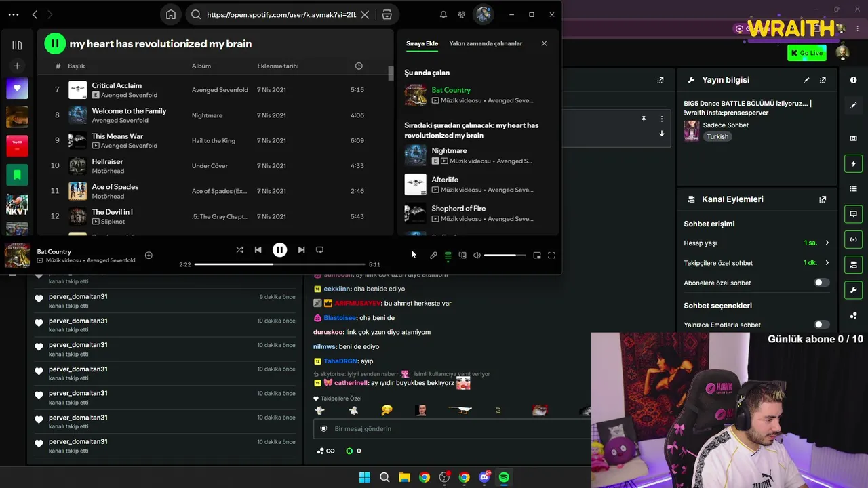Image resolution: width=868 pixels, height=488 pixels.
Task: Sort playlist by Eklenme tarihi column
Action: (x=278, y=66)
